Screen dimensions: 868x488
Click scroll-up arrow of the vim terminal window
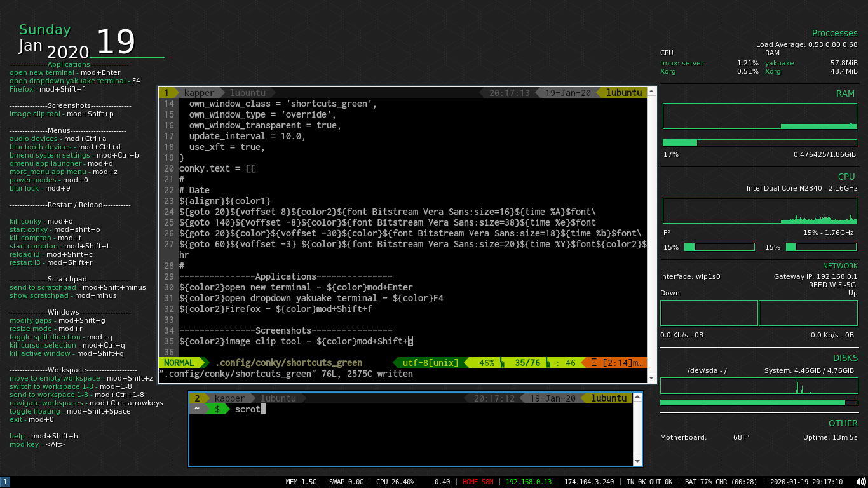coord(651,92)
